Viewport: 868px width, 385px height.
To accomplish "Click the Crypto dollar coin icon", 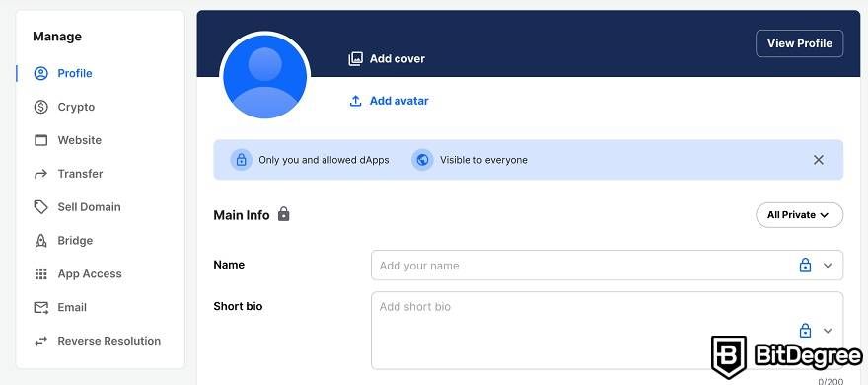I will [41, 107].
